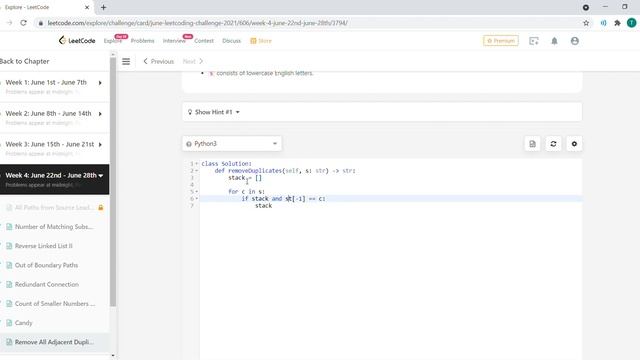Screen dimensions: 640x360
Task: Collapse Week 4: June 22nd - June 28th
Action: tap(55, 180)
